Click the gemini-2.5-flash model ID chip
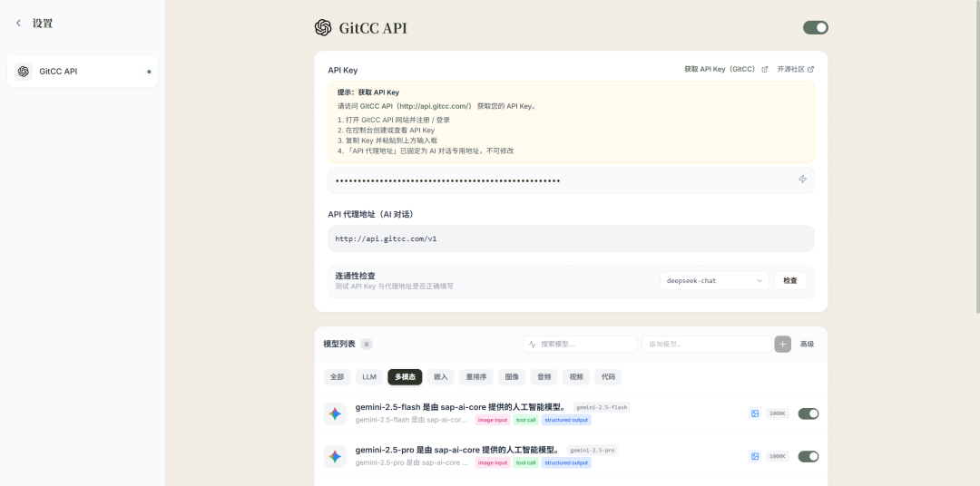The width and height of the screenshot is (980, 486). point(602,407)
